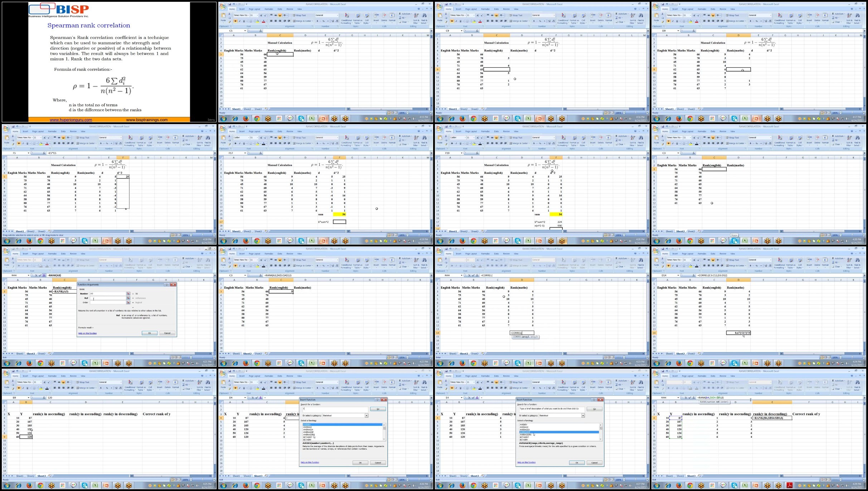Click Adobe PDF icon in the taskbar
Screen dimensions: 868x491
tap(789, 485)
